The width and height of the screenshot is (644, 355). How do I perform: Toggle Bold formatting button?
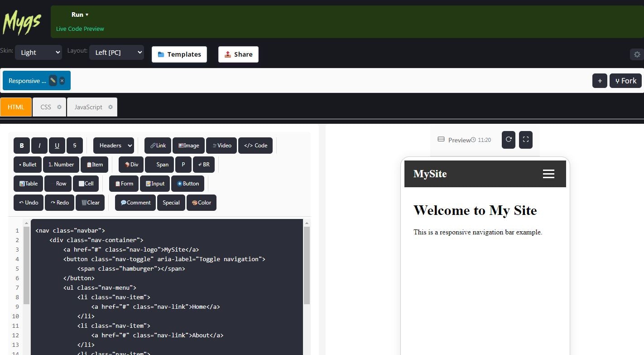[x=21, y=146]
